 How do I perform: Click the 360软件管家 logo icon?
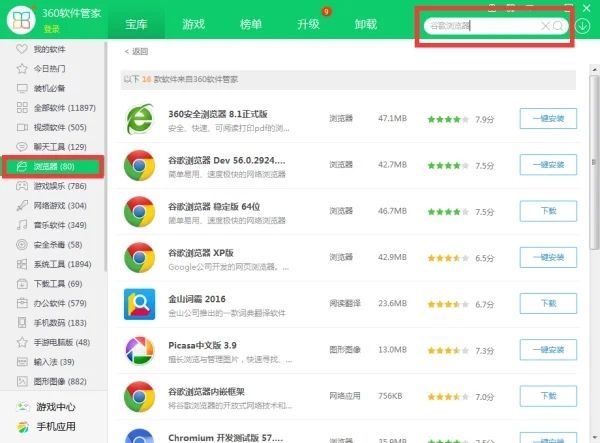21,20
